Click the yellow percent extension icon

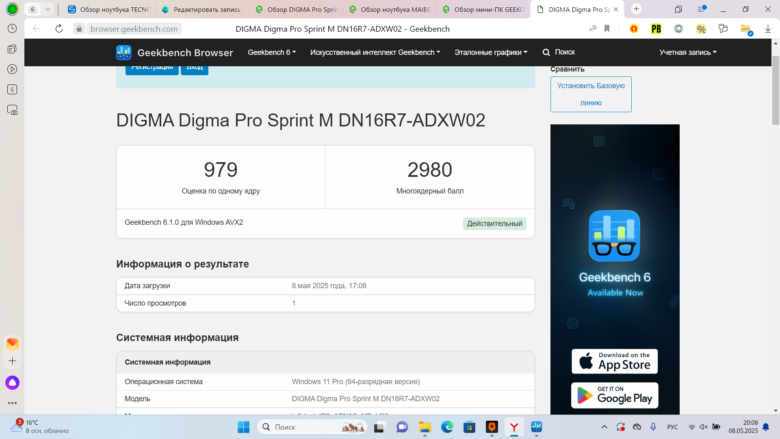[x=701, y=29]
